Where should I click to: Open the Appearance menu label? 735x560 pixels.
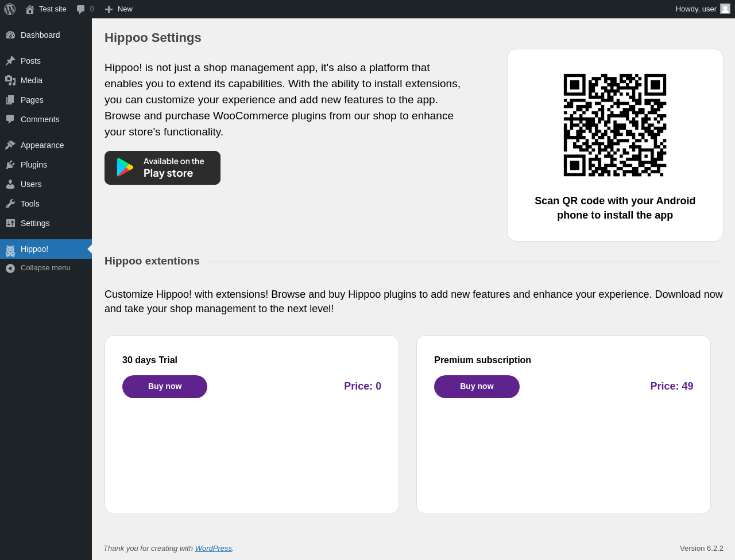point(42,145)
